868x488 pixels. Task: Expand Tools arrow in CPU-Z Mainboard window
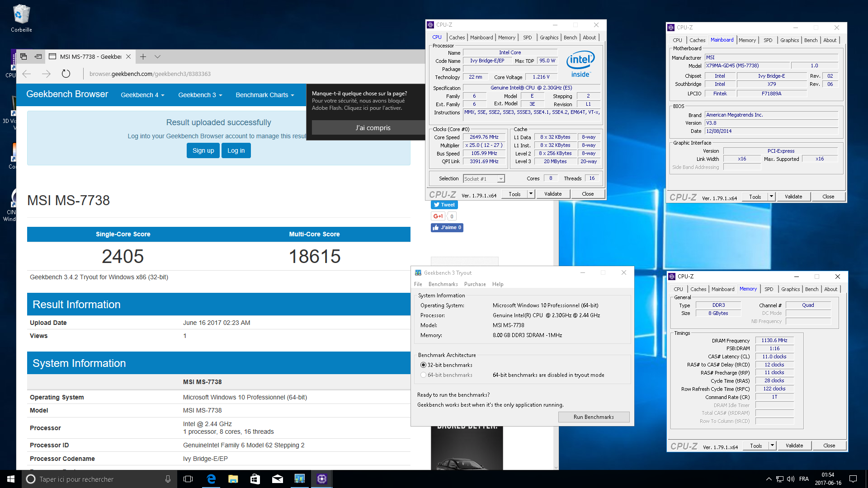(x=771, y=197)
